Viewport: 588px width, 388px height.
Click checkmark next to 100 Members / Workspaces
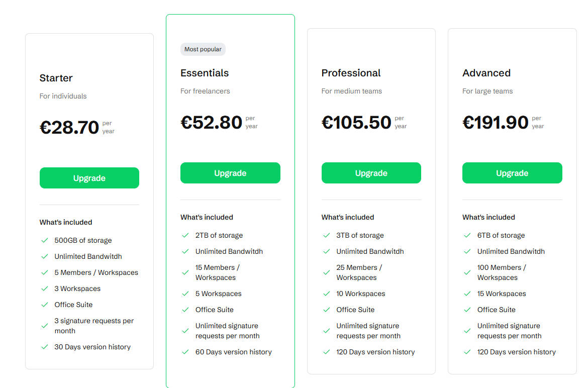[x=467, y=272]
